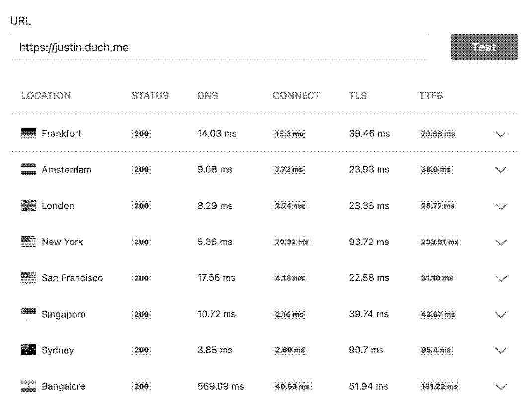This screenshot has height=404, width=532.
Task: Click the US flag icon beside New York
Action: pyautogui.click(x=29, y=242)
